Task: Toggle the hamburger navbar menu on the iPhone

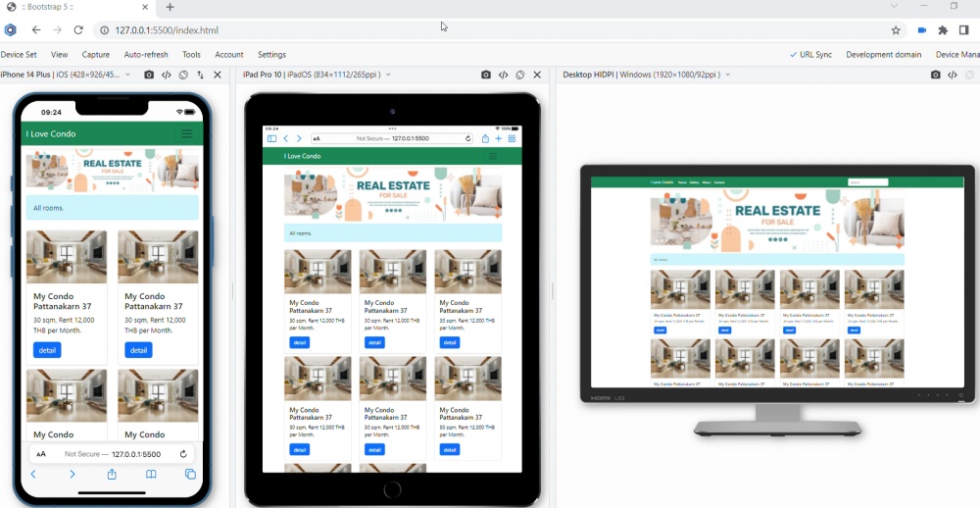Action: pos(186,133)
